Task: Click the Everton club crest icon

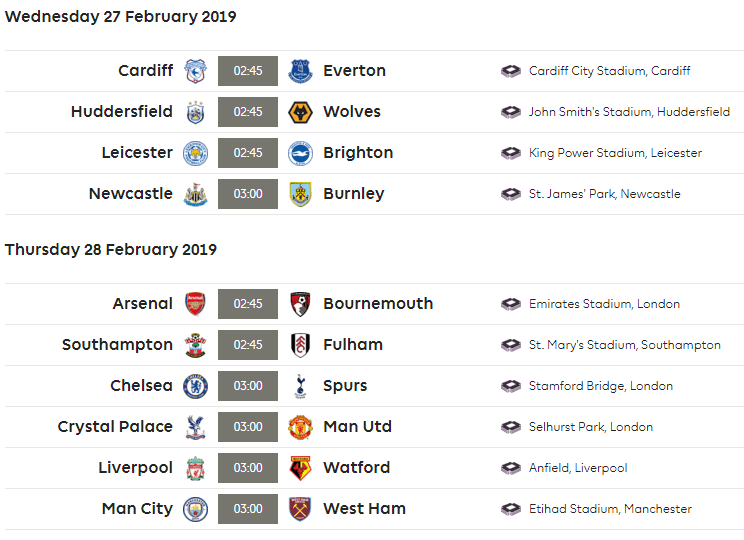Action: 300,71
